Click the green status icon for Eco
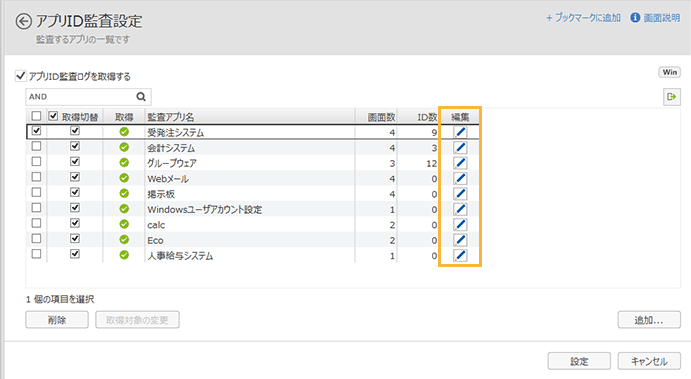The height and width of the screenshot is (379, 691). [124, 239]
